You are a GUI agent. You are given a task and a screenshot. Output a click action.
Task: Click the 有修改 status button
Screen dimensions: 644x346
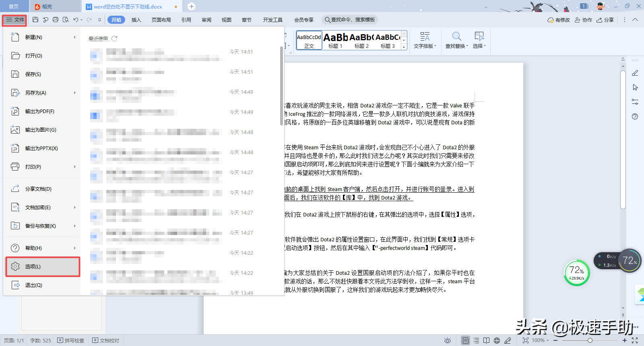point(559,20)
